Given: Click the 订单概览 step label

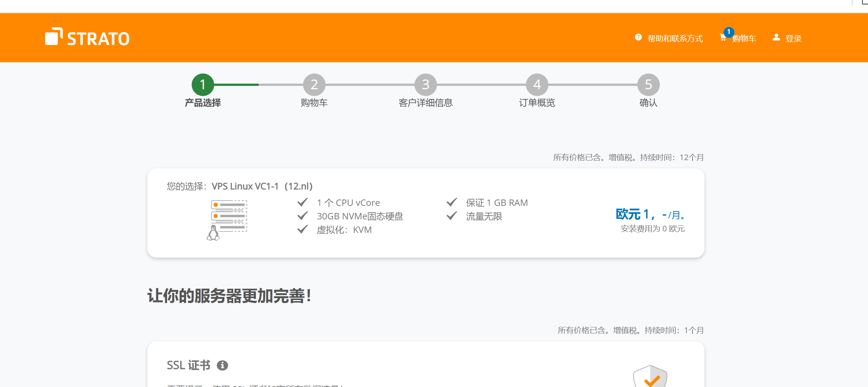Looking at the screenshot, I should point(537,103).
